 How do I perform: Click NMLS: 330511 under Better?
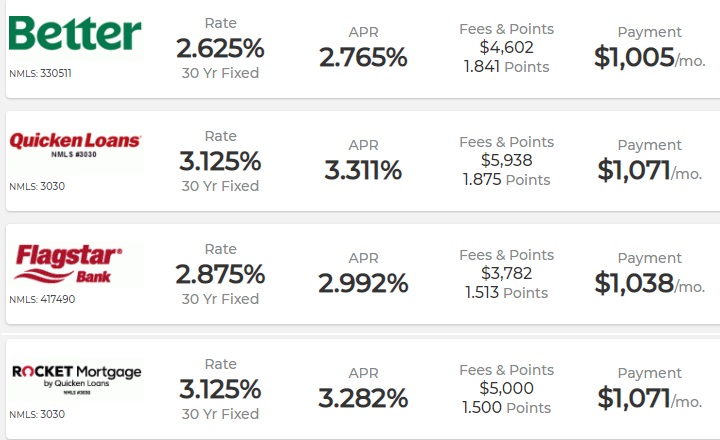pos(40,73)
